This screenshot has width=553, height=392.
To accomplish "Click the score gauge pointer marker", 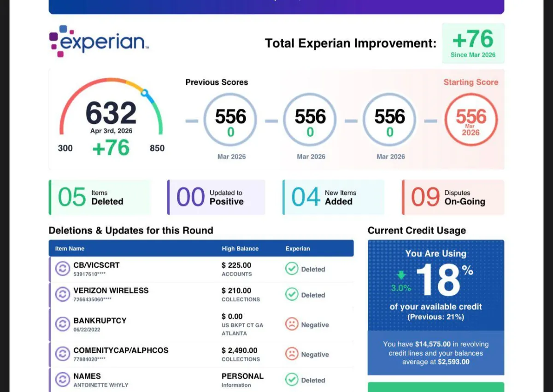I will (145, 93).
